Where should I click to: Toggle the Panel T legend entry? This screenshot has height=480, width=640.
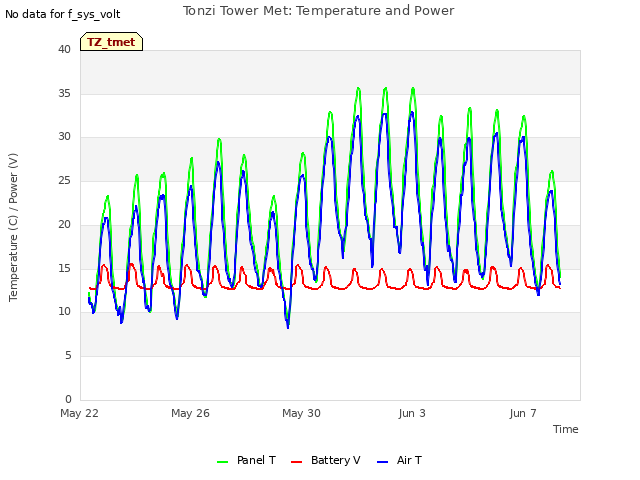tap(247, 460)
